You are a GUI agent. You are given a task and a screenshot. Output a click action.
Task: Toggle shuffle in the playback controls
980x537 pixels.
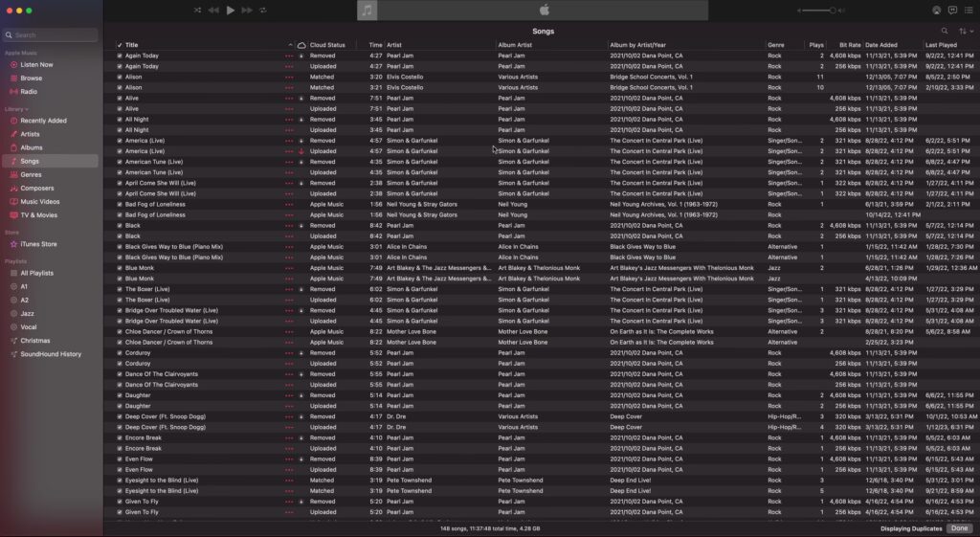(197, 11)
